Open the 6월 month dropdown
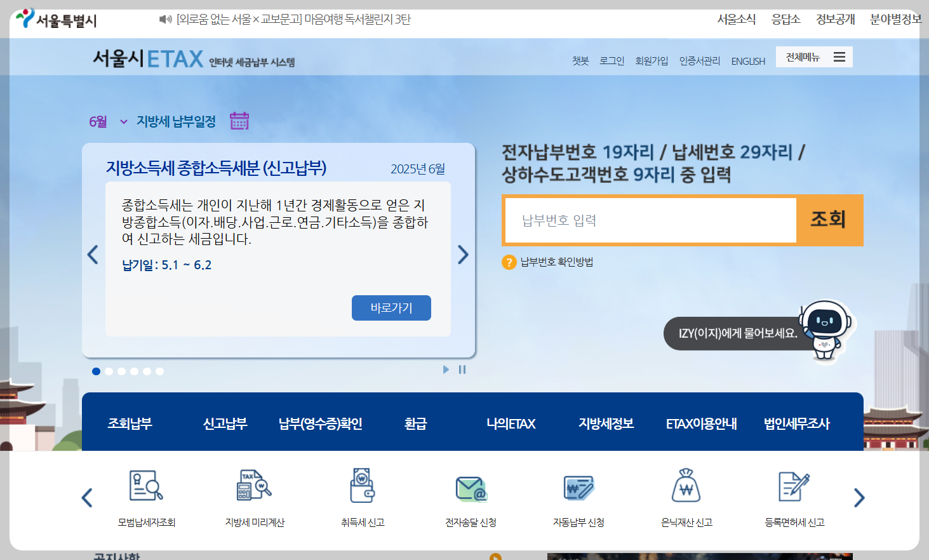The width and height of the screenshot is (929, 560). coord(108,120)
